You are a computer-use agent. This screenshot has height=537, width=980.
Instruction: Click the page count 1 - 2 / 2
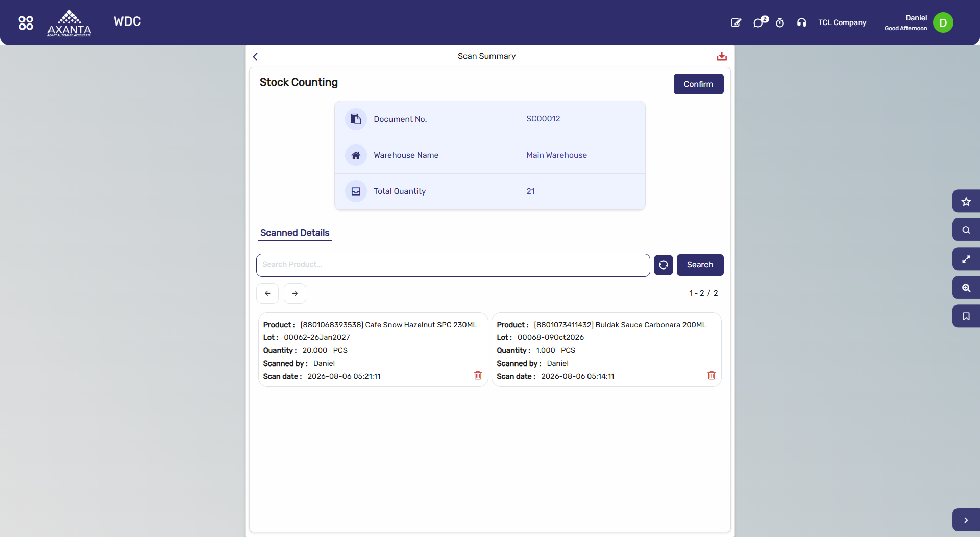pos(703,293)
